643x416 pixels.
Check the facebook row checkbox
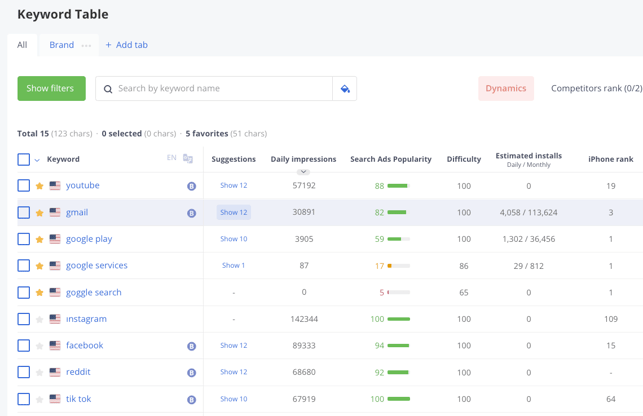[x=24, y=345]
